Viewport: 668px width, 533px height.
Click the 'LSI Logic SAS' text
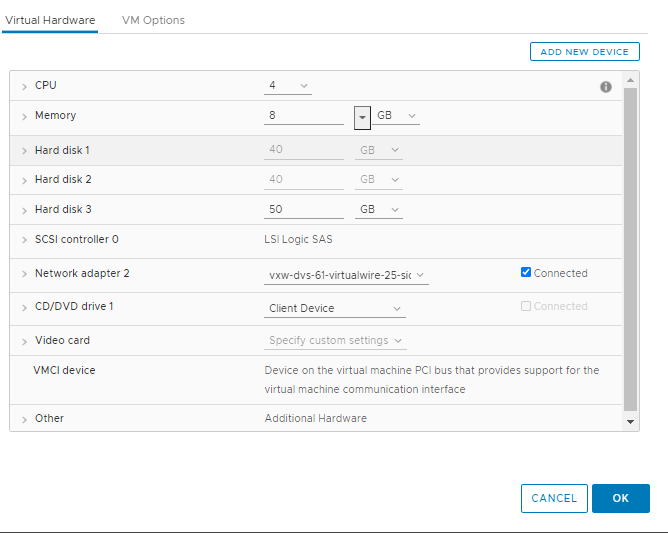[298, 239]
